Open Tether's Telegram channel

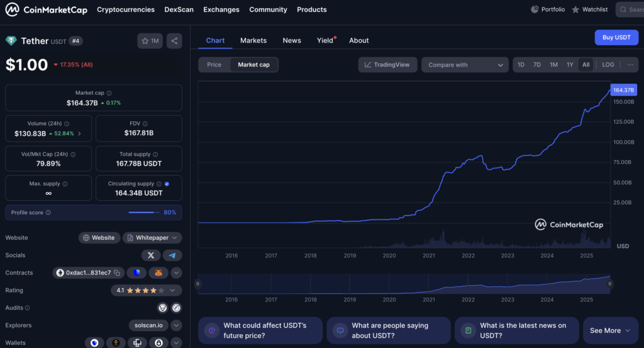[172, 255]
